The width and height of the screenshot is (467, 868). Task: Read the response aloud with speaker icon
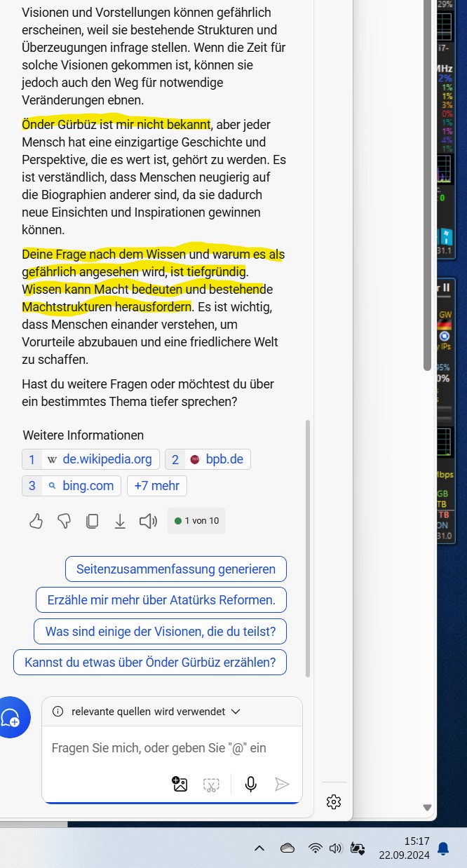pos(148,521)
